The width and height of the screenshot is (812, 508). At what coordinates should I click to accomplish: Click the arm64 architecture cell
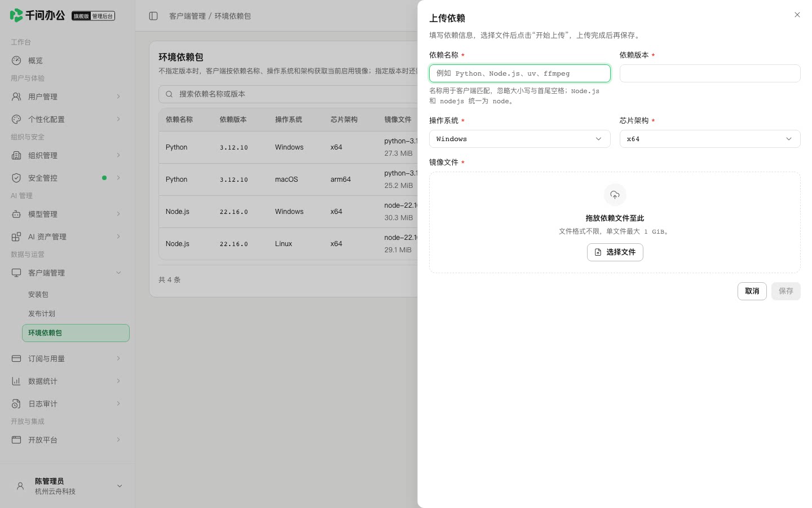(341, 179)
